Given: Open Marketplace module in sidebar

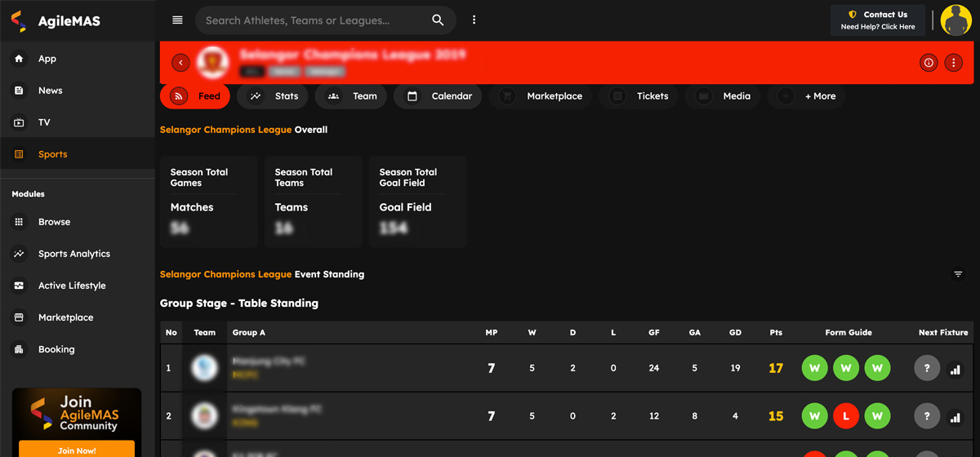Looking at the screenshot, I should click(x=78, y=317).
